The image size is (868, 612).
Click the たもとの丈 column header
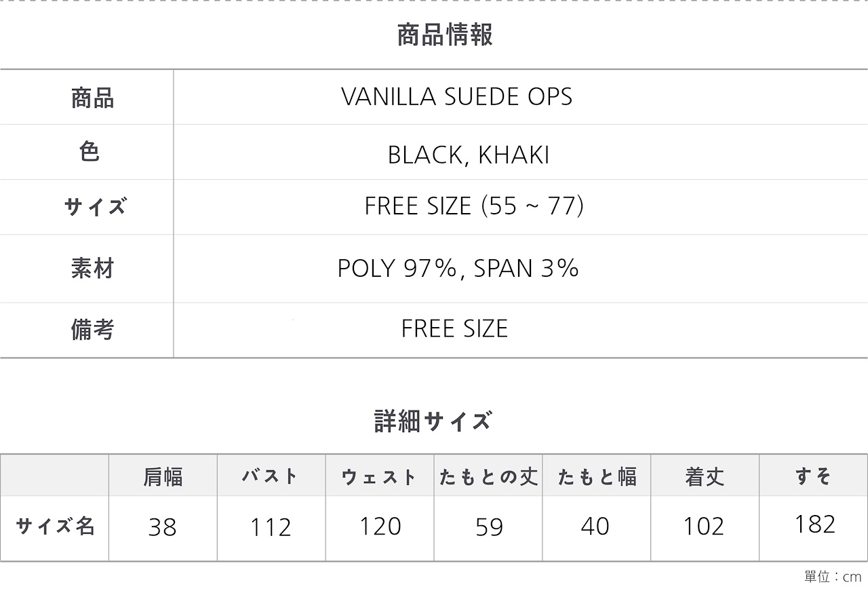click(488, 477)
